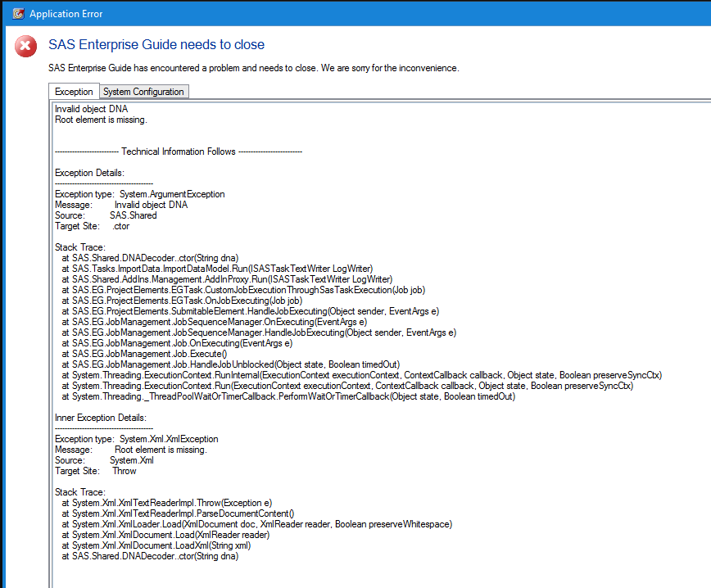Click the 'Technical Information Follows' divider line
The image size is (711, 588).
179,152
